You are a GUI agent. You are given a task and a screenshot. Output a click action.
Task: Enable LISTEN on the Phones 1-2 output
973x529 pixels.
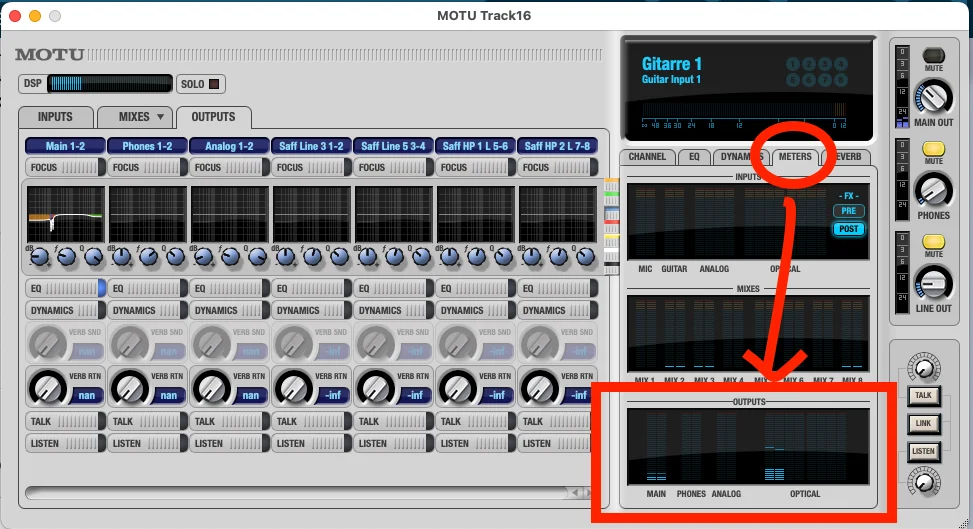[x=147, y=443]
